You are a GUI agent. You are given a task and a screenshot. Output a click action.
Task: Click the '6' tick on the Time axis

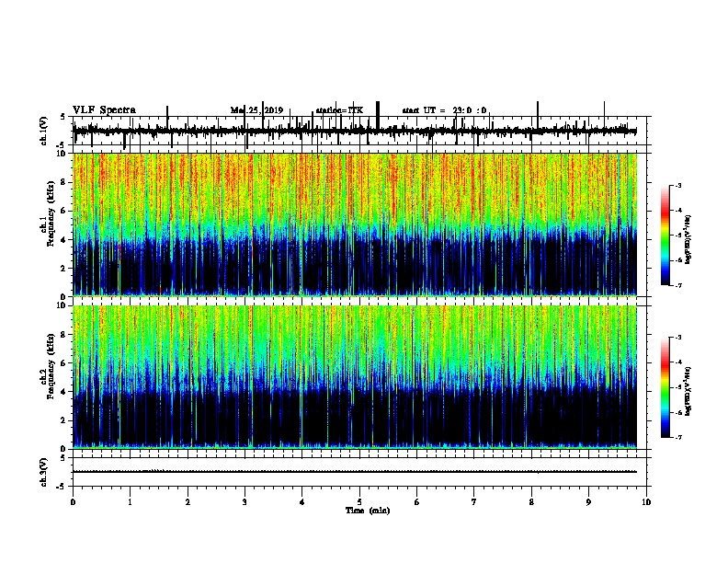pyautogui.click(x=416, y=502)
